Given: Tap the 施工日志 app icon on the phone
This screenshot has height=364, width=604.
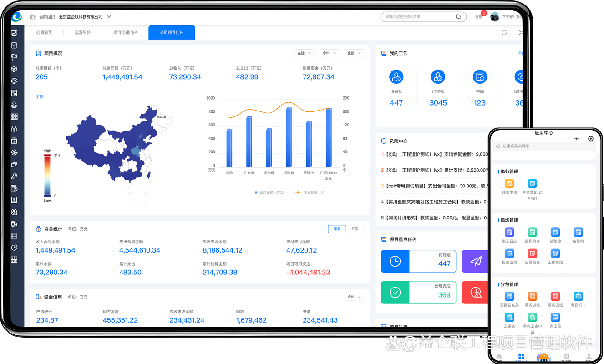Looking at the screenshot, I should (x=509, y=233).
